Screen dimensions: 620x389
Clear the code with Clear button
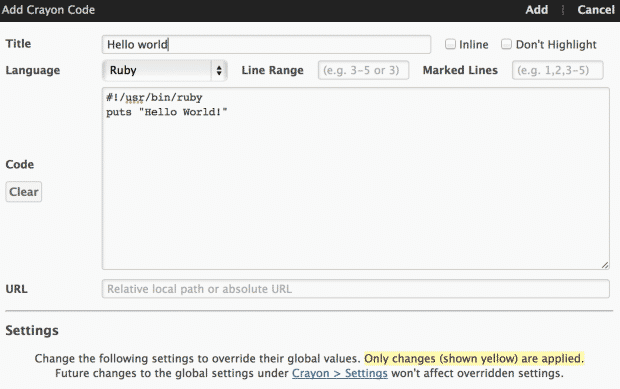24,192
